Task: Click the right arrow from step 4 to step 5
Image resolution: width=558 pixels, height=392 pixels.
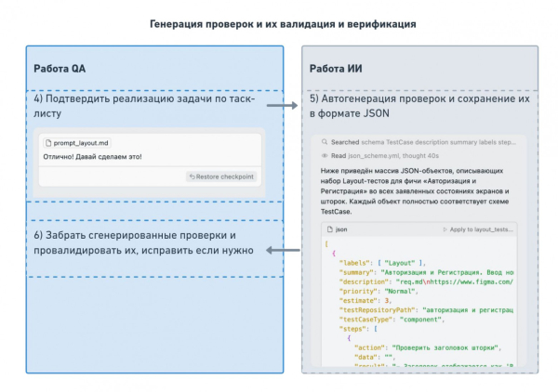Action: pos(282,106)
